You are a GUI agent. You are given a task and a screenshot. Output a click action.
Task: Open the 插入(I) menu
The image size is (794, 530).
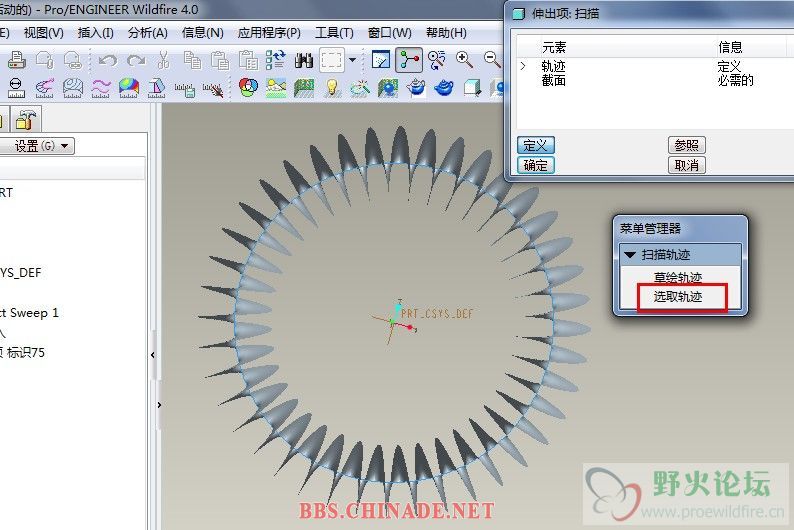(96, 33)
